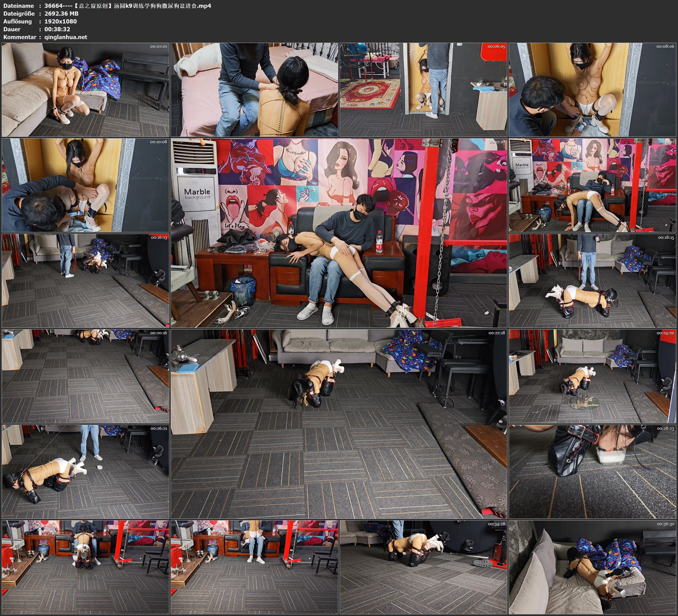
Task: Click the 00:38:32 duration value
Action: 57,29
